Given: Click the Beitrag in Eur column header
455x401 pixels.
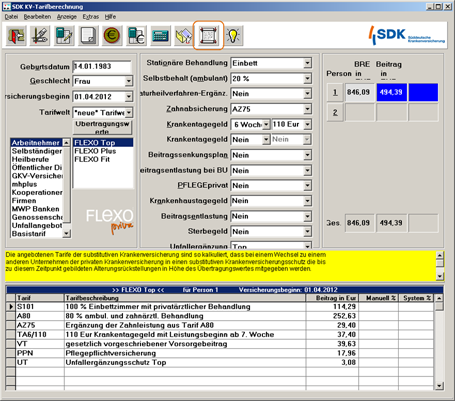Looking at the screenshot, I should [332, 298].
